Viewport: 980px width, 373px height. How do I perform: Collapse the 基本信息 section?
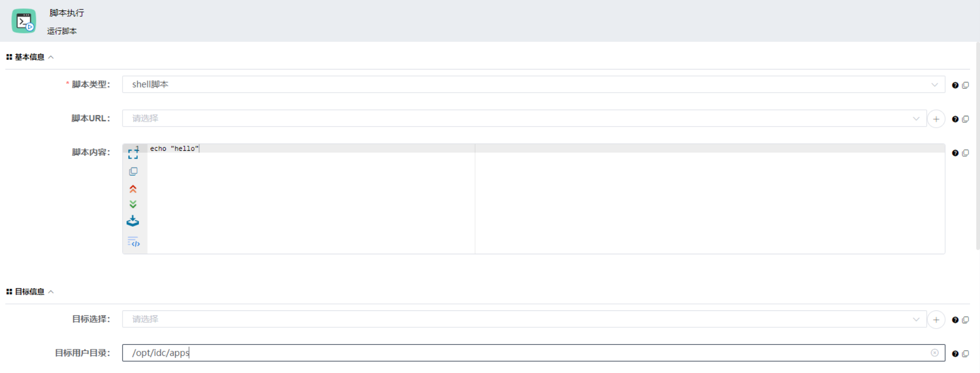51,57
